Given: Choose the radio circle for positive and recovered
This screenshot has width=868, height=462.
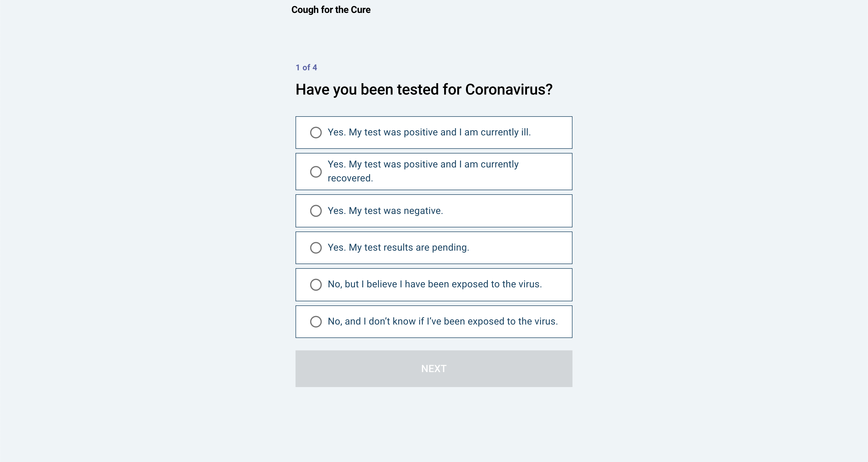Looking at the screenshot, I should 316,172.
